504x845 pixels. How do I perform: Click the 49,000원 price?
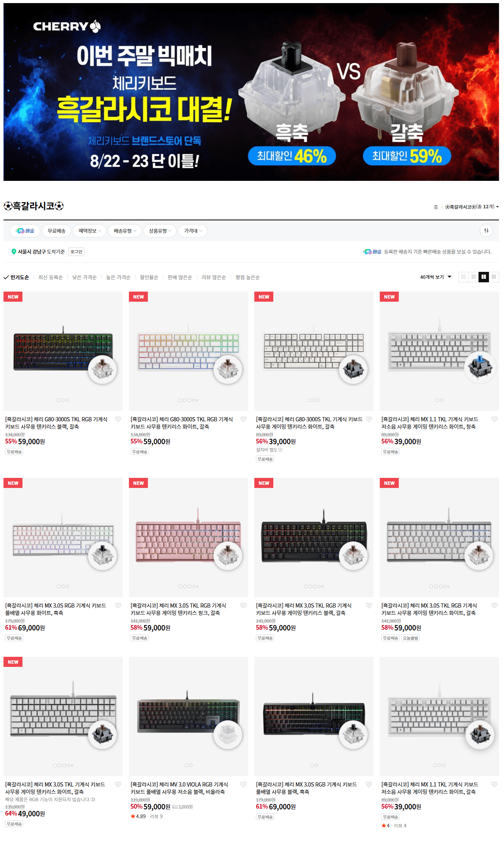pyautogui.click(x=31, y=814)
